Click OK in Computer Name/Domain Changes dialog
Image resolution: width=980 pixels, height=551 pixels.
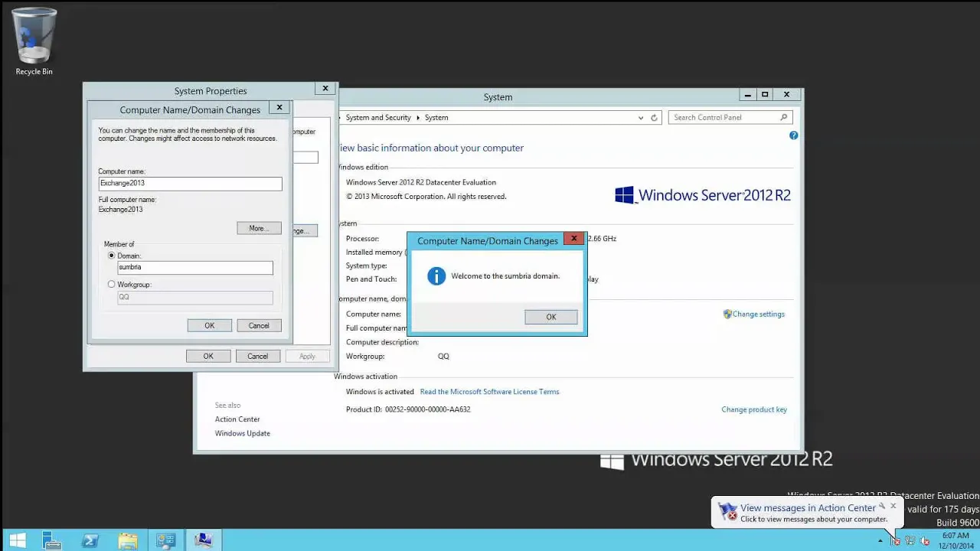209,325
